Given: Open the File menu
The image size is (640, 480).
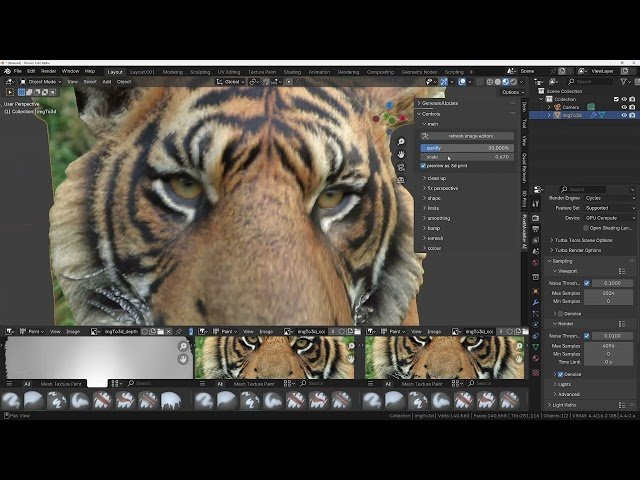Looking at the screenshot, I should click(x=18, y=71).
